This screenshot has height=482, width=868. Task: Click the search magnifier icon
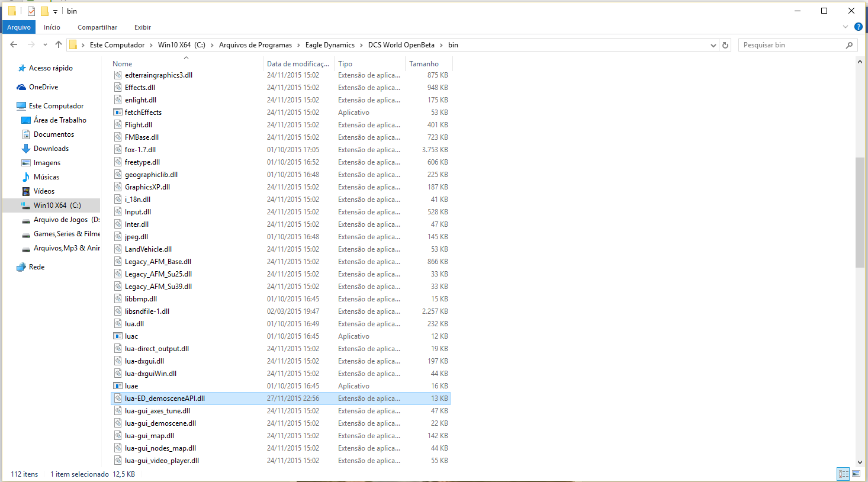850,45
